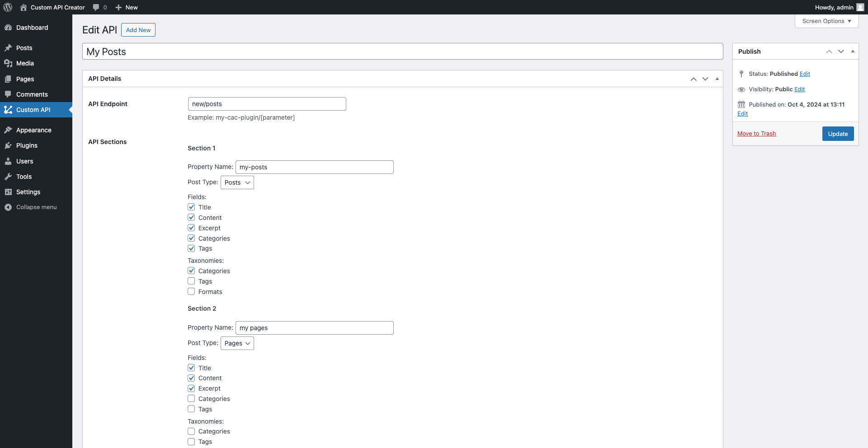This screenshot has width=868, height=448.
Task: Click the status key icon in Publish box
Action: point(741,74)
